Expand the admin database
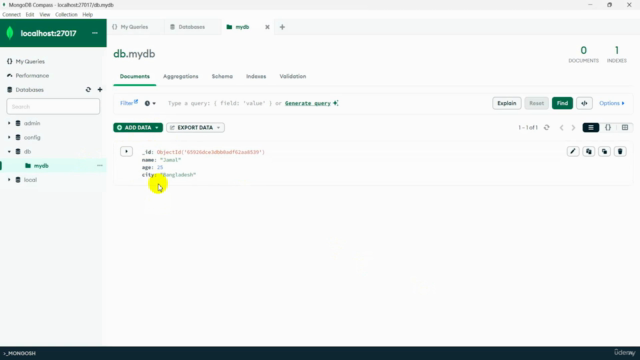This screenshot has height=360, width=640. coord(9,123)
